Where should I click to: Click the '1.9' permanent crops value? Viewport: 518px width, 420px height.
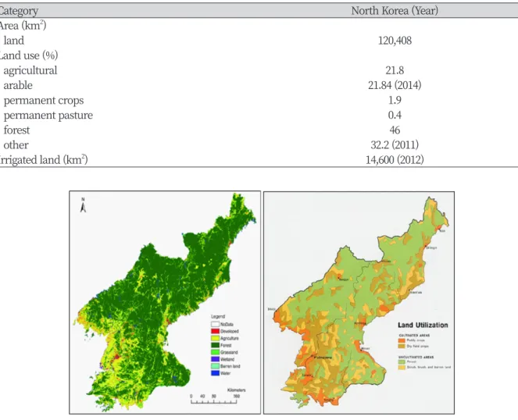[395, 100]
